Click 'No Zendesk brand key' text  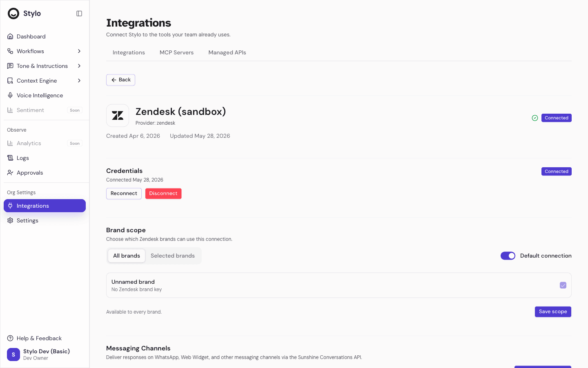click(136, 289)
